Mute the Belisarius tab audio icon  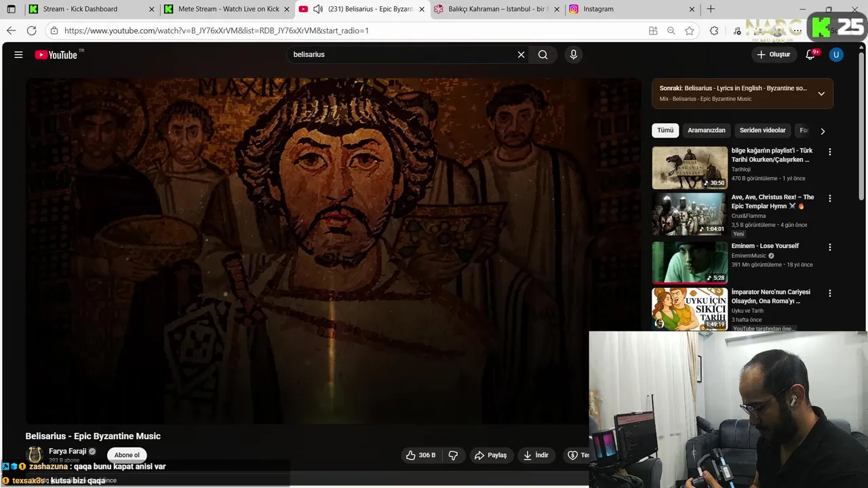pos(318,9)
